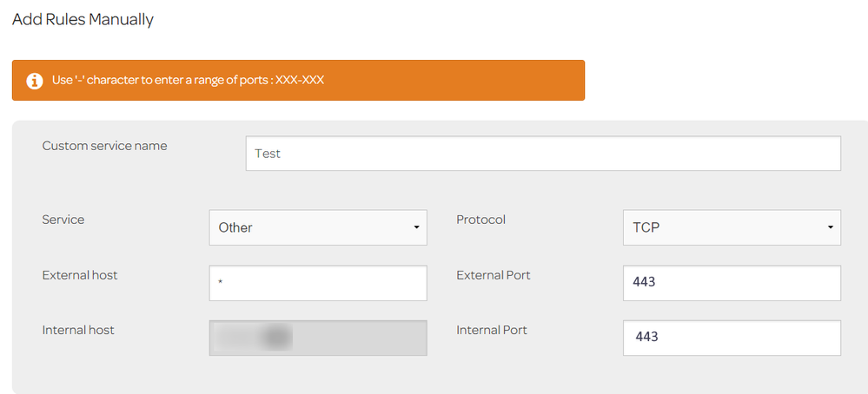
Task: Click the port range hint banner text
Action: [x=188, y=81]
